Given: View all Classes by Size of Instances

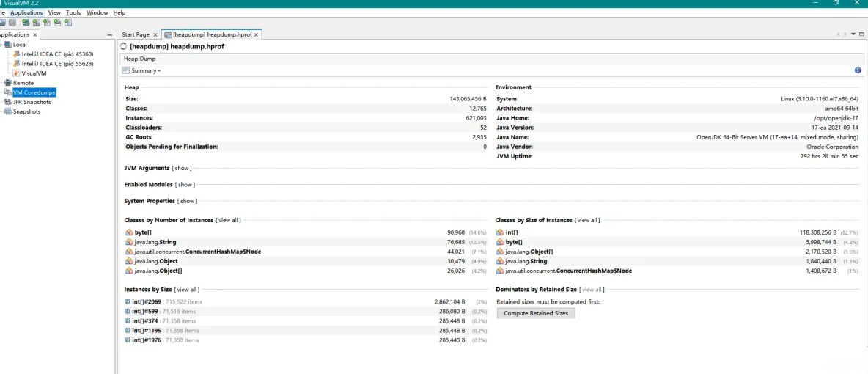Looking at the screenshot, I should coord(586,220).
